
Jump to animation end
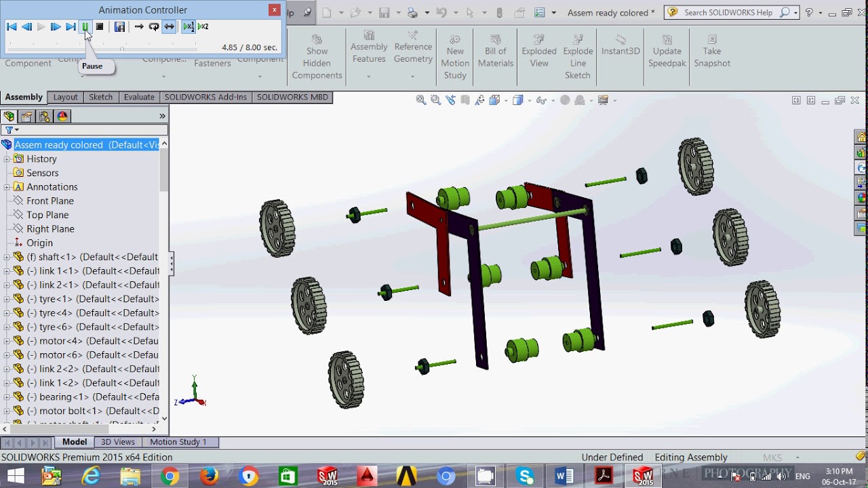(71, 26)
